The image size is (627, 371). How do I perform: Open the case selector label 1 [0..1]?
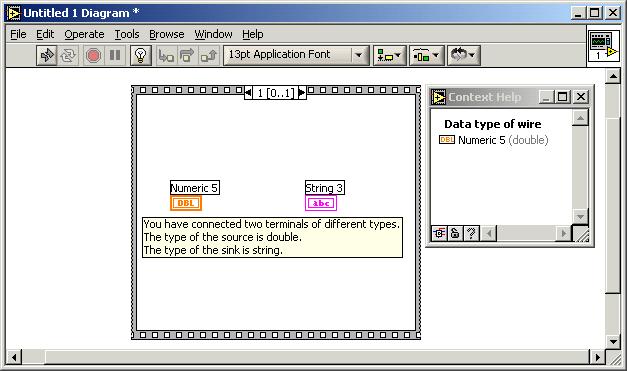(276, 93)
